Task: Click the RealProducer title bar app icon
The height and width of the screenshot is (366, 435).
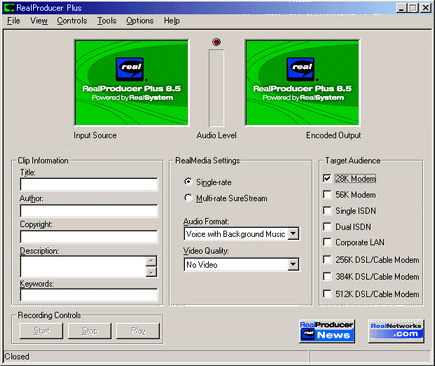Action: [x=9, y=8]
